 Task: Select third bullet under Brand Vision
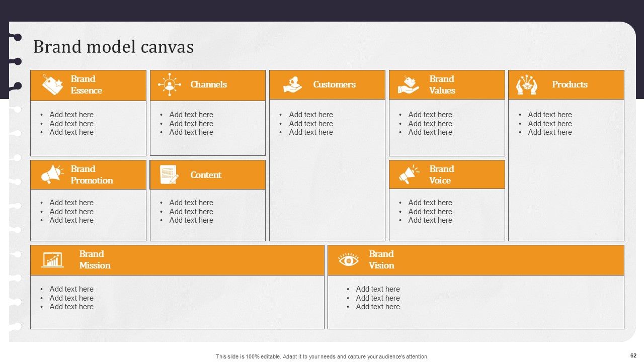click(378, 307)
